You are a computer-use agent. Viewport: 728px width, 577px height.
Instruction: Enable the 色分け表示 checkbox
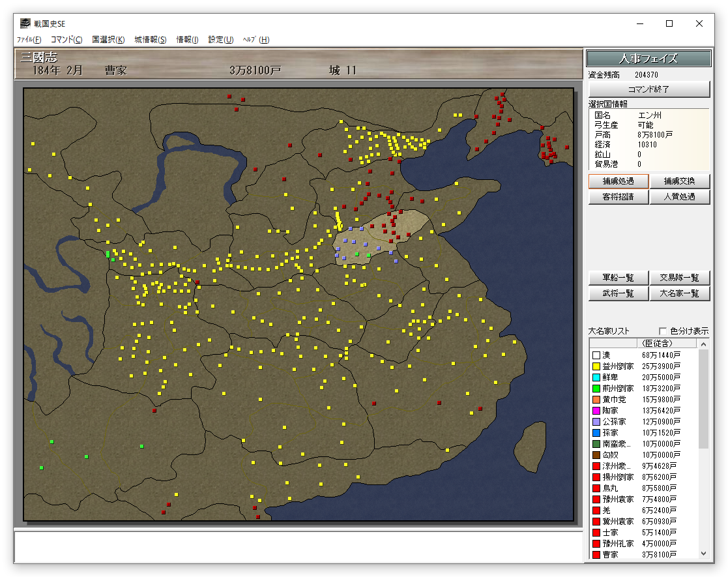(x=663, y=331)
